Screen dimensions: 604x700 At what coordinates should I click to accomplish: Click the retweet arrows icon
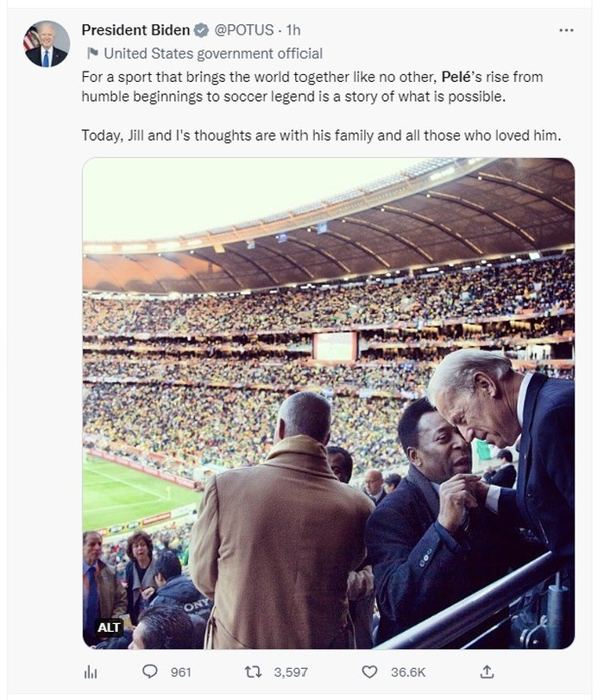254,672
